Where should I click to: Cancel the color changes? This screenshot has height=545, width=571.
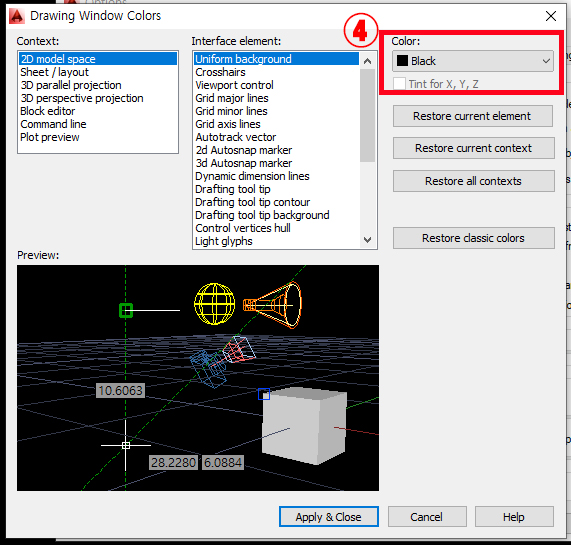coord(427,517)
